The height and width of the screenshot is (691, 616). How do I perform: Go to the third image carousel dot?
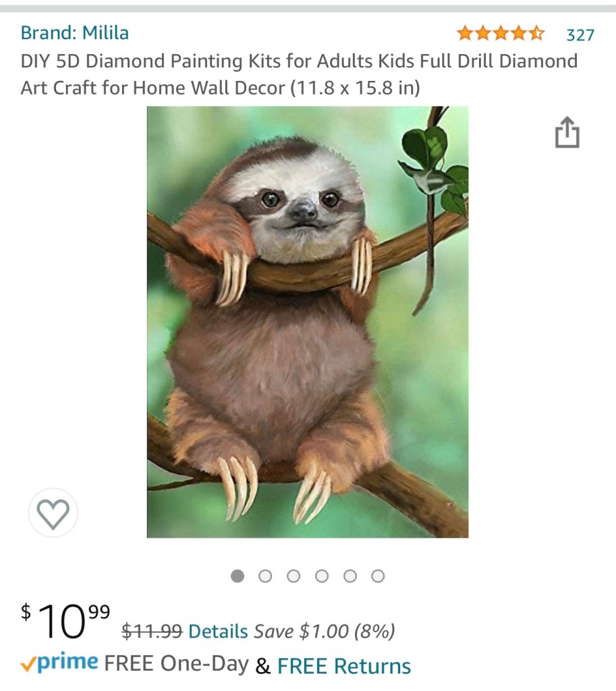tap(293, 576)
